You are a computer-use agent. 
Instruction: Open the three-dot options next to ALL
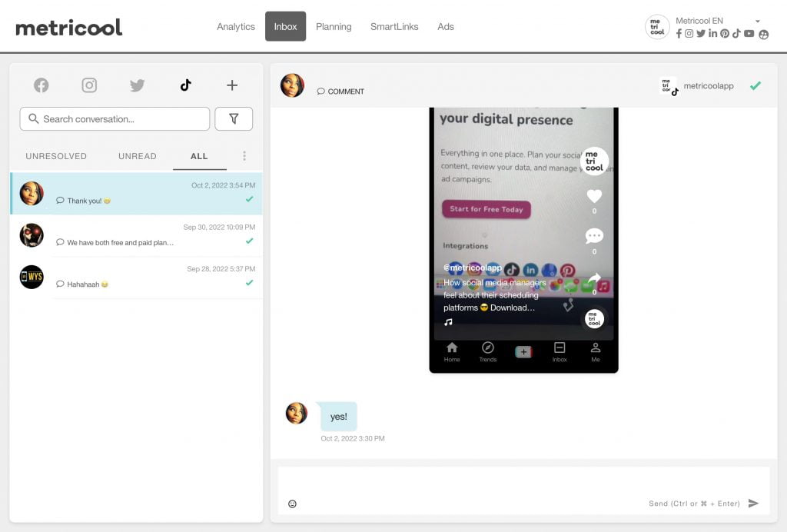pyautogui.click(x=244, y=156)
